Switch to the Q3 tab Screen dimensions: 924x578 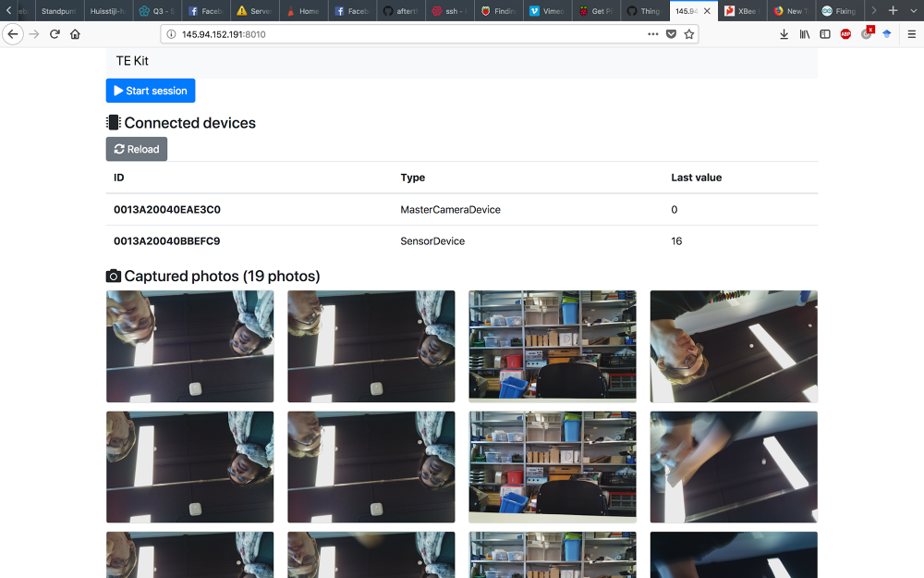click(x=157, y=10)
